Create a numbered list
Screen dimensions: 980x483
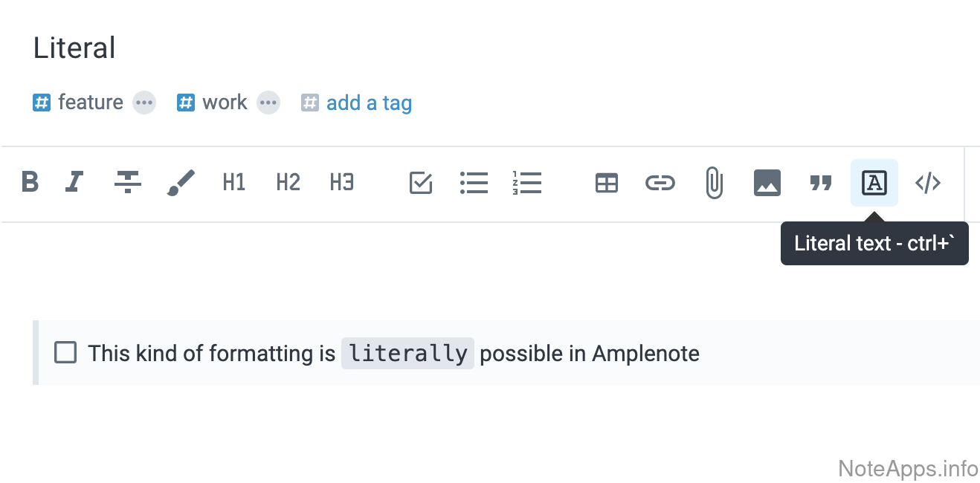[526, 182]
